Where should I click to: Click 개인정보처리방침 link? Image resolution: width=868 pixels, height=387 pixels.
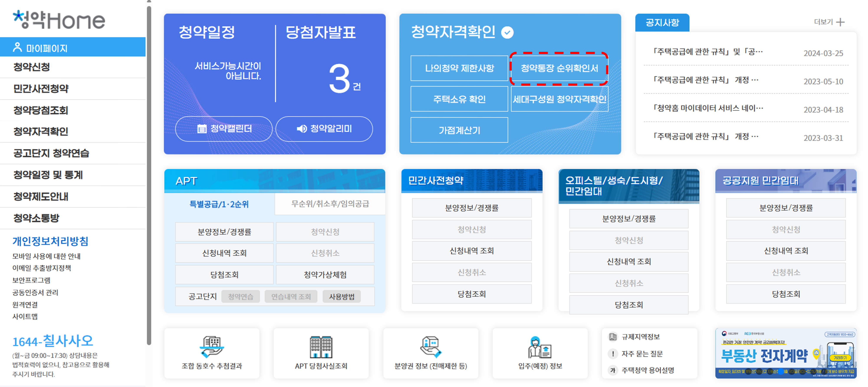point(50,241)
